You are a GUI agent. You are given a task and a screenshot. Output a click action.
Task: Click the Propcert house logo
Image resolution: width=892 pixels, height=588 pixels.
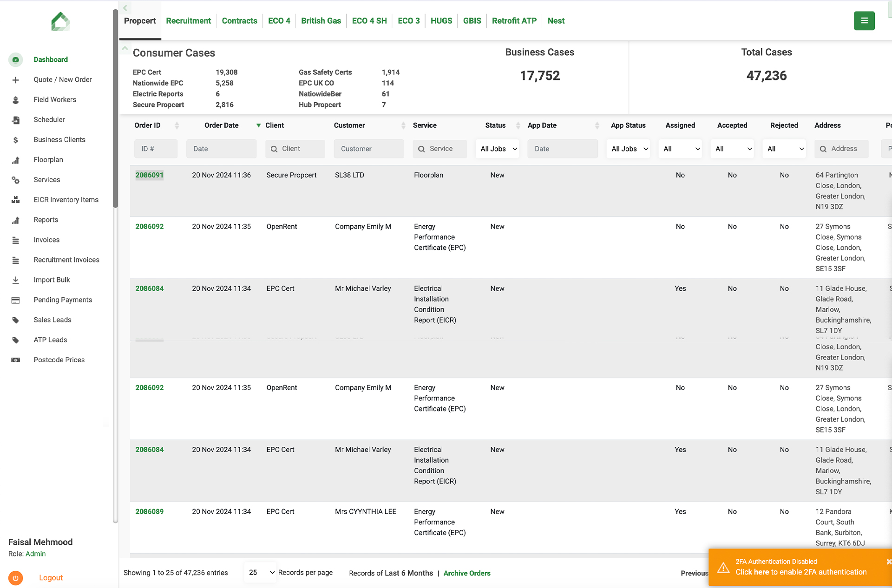(60, 21)
